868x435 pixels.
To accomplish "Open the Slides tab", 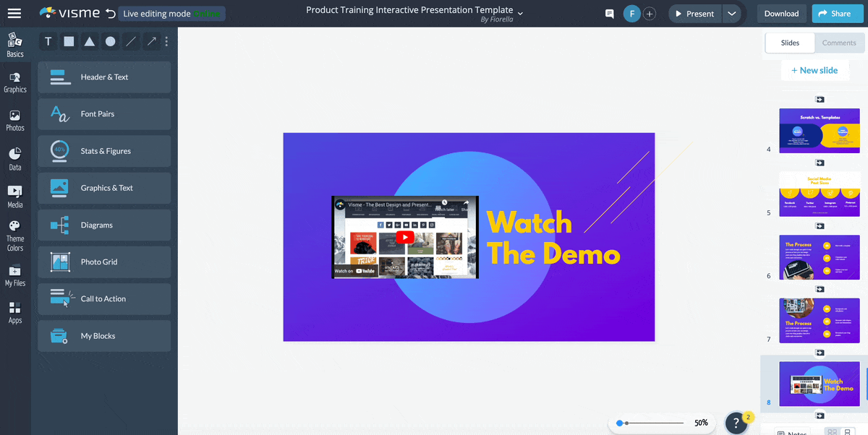I will [x=789, y=43].
